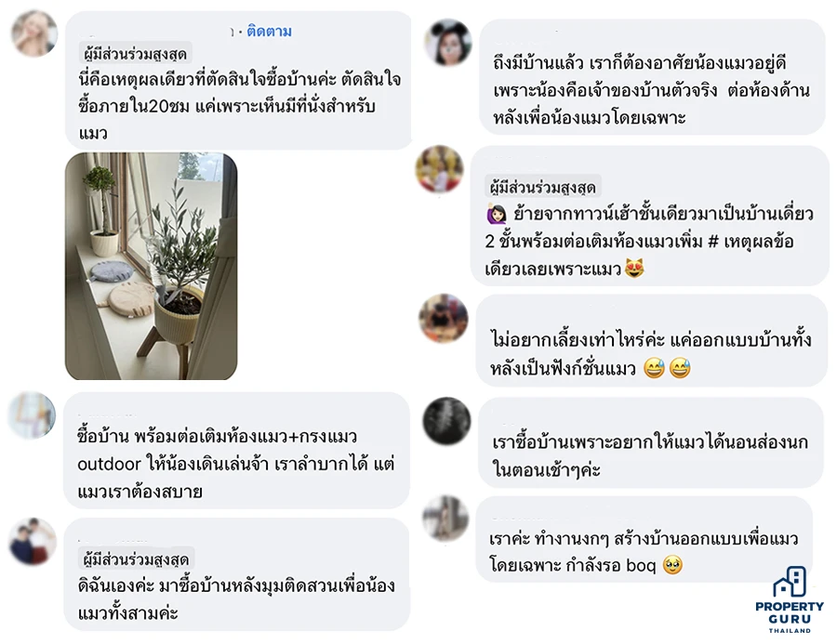Screen dimensions: 837x644
Task: Click the blonde woman profile avatar
Action: click(34, 33)
